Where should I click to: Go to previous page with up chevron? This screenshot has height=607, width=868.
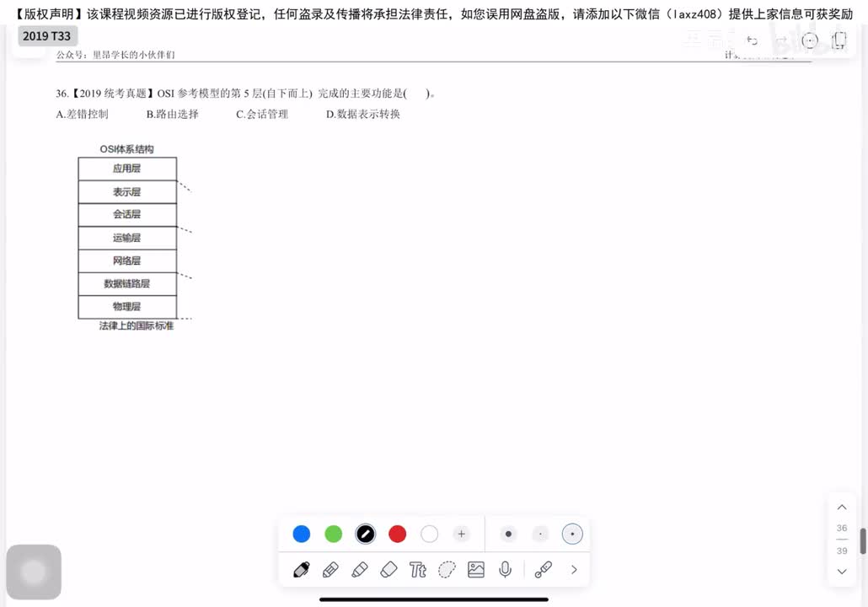tap(842, 507)
